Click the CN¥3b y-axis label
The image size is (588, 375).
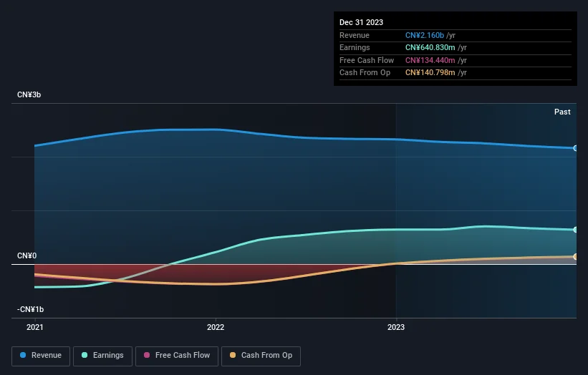[29, 95]
